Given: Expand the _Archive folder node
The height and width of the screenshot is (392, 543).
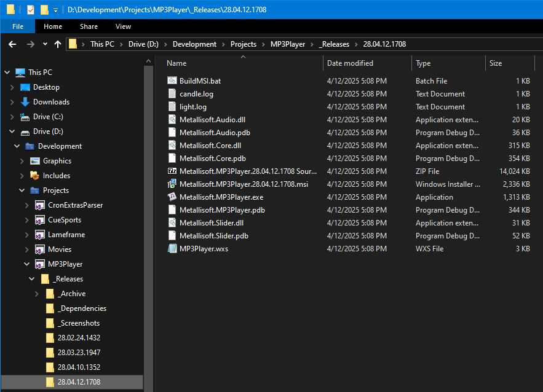Looking at the screenshot, I should [37, 294].
